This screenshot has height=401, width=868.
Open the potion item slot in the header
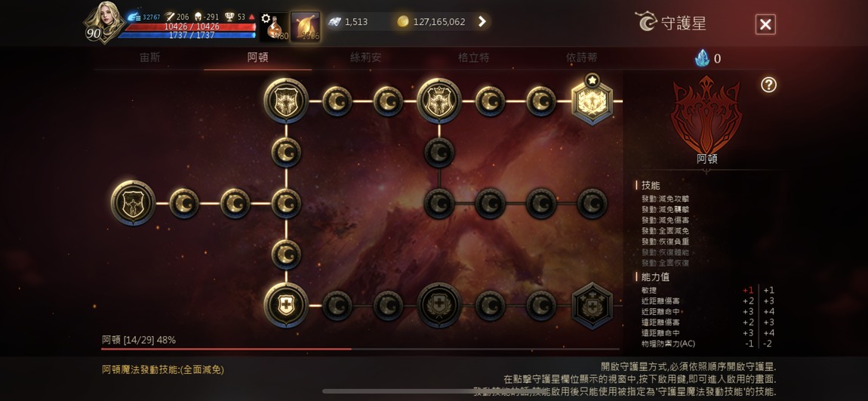tap(275, 27)
